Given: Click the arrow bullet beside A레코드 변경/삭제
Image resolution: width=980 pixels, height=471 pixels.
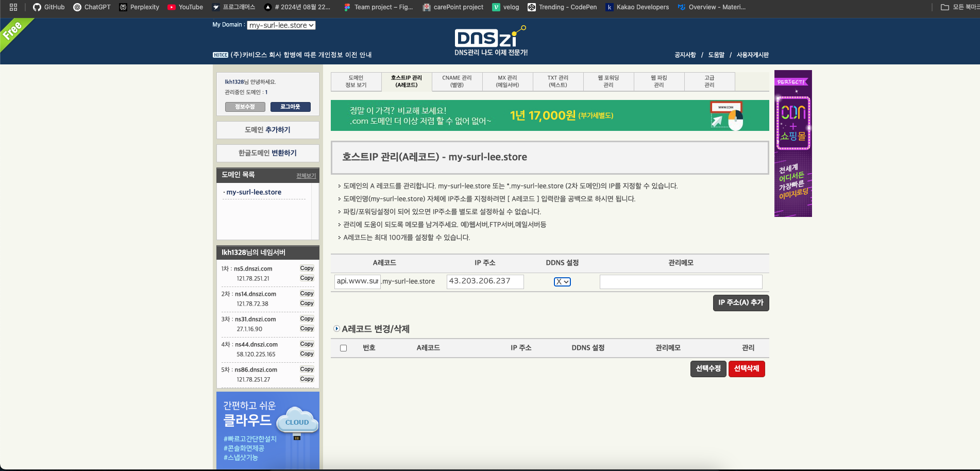Looking at the screenshot, I should (336, 329).
